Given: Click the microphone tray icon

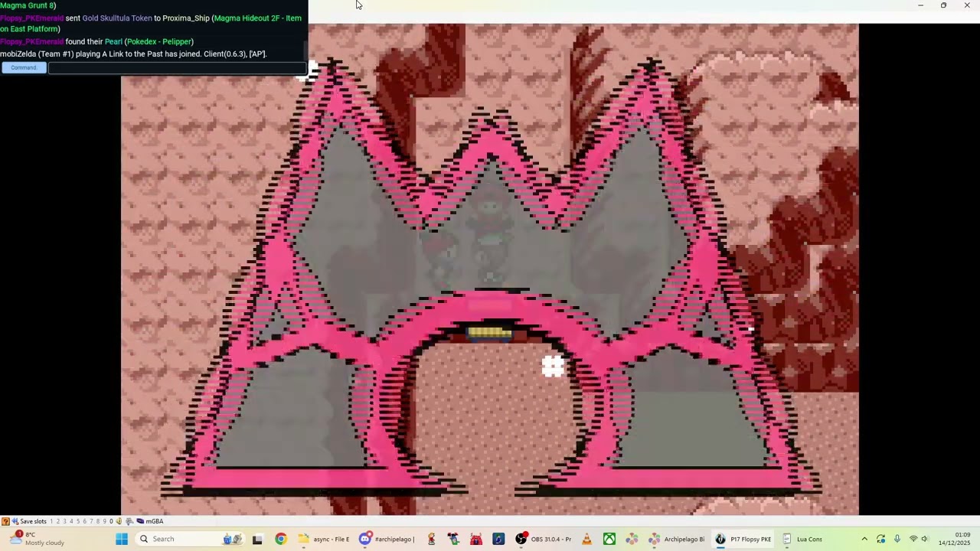Looking at the screenshot, I should point(897,539).
